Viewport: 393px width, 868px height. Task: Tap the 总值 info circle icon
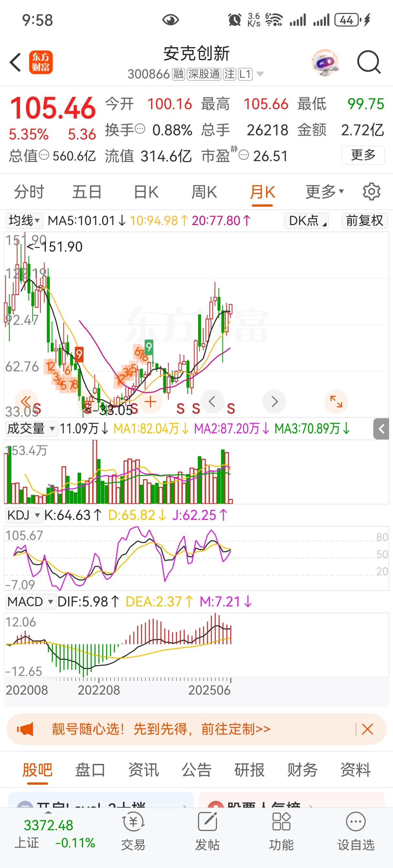pyautogui.click(x=44, y=155)
